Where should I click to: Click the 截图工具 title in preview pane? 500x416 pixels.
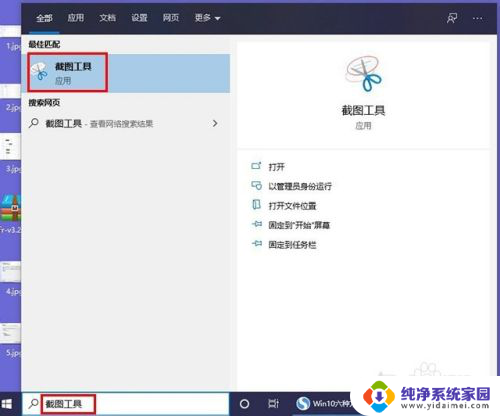point(363,110)
